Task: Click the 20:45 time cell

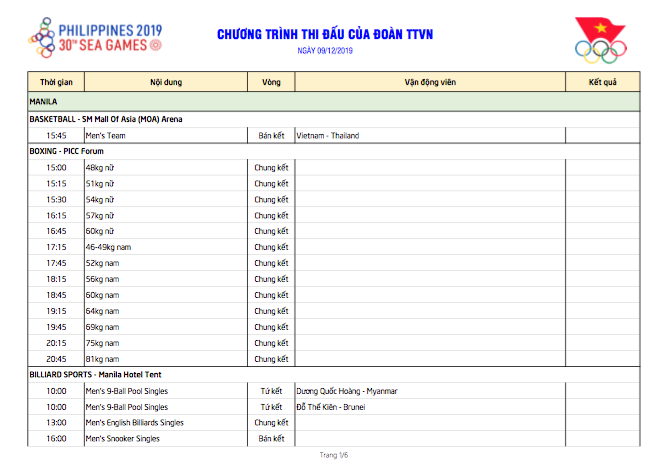Action: [x=56, y=359]
